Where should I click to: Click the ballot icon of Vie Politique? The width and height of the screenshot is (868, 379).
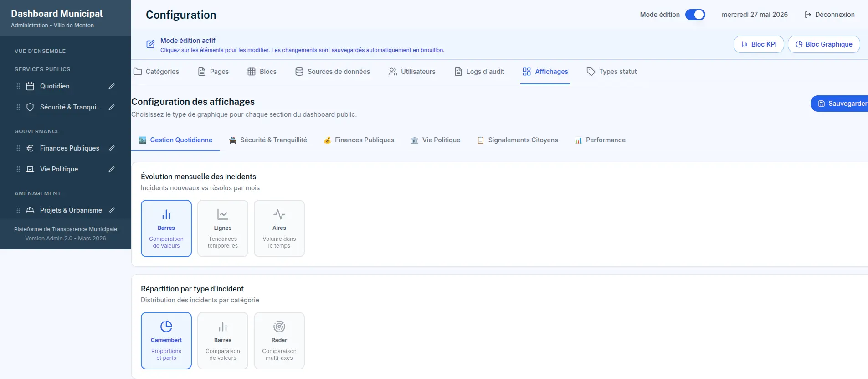[30, 169]
